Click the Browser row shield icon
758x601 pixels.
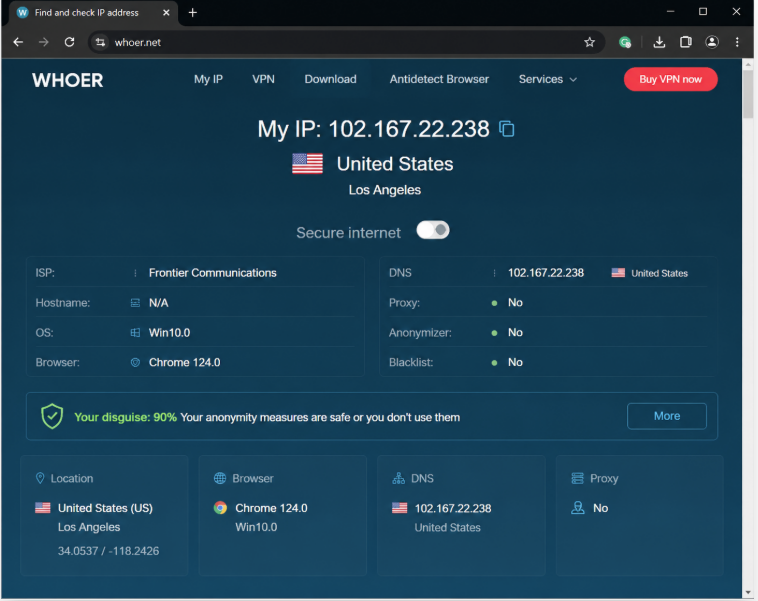click(135, 363)
